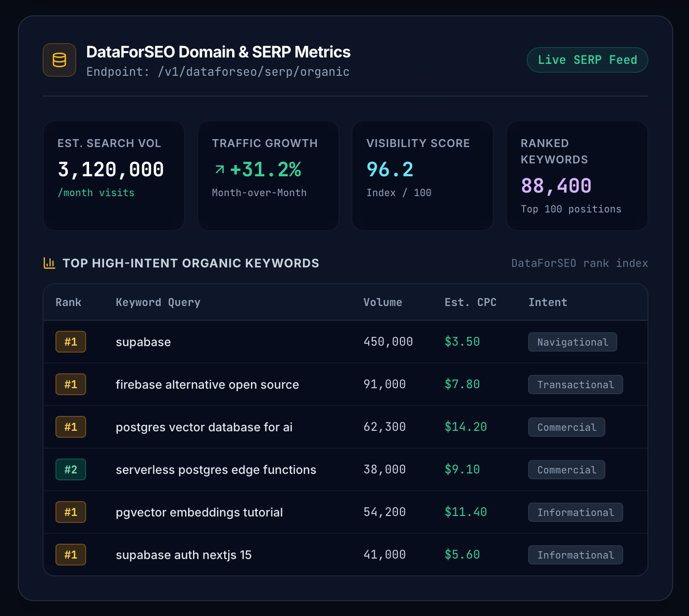Image resolution: width=689 pixels, height=616 pixels.
Task: Click the database icon beside the title
Action: (59, 60)
